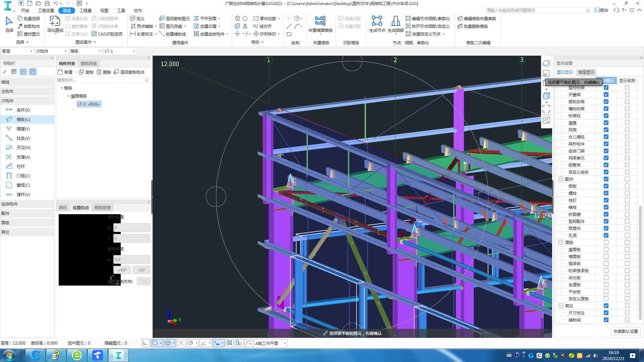Click the 搜索构件 search field
644x362 pixels.
click(103, 80)
